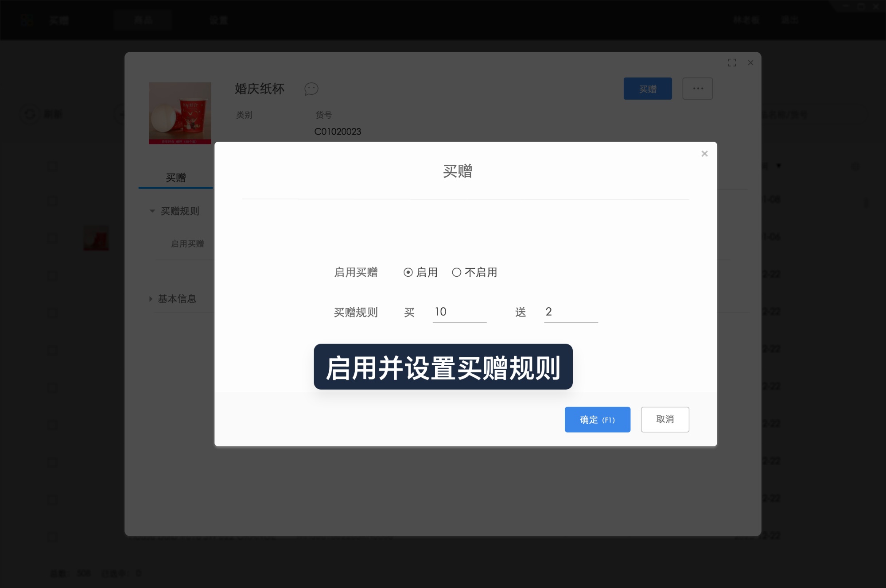The width and height of the screenshot is (886, 588).
Task: Click the 买 quantity input showing 10
Action: click(459, 312)
